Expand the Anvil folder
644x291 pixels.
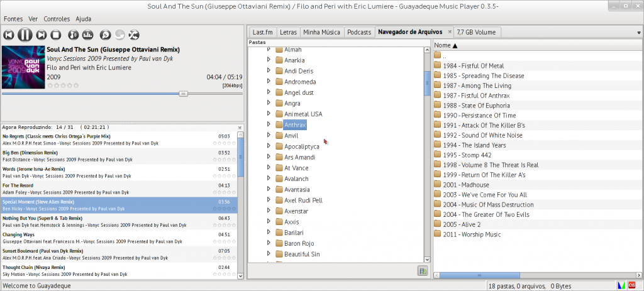click(269, 135)
